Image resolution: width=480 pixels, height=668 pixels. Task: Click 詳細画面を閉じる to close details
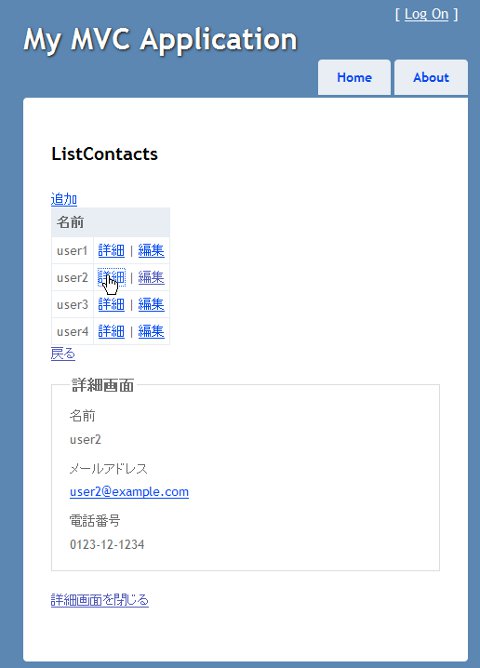click(100, 600)
